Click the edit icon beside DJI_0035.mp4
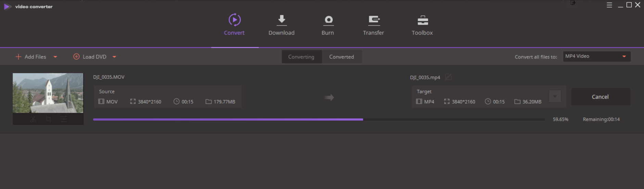This screenshot has height=189, width=644. (x=448, y=77)
